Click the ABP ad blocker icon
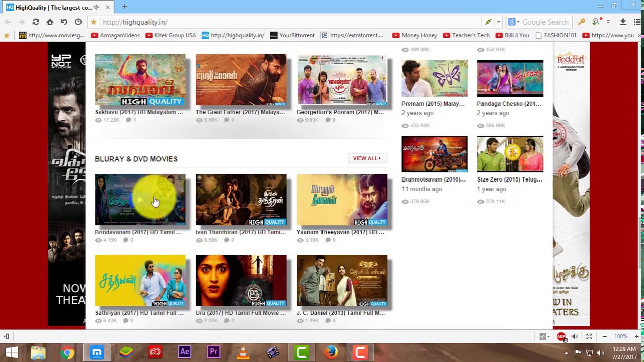This screenshot has width=644, height=362. 561,336
